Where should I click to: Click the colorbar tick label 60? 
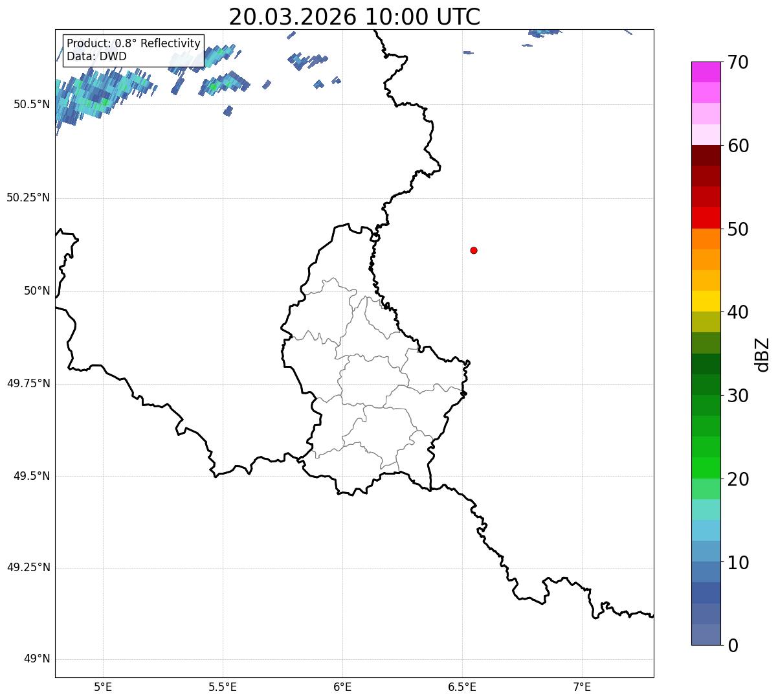[x=738, y=146]
